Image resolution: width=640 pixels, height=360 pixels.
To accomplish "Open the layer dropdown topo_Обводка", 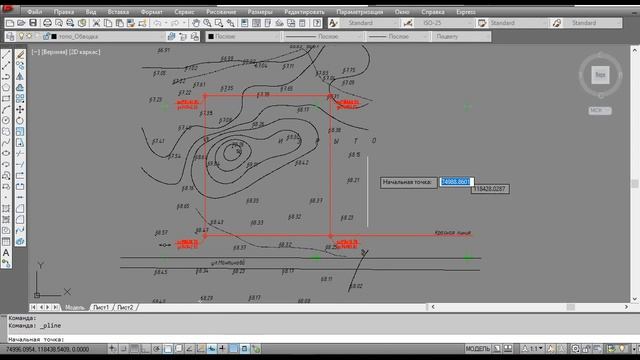I will pos(92,37).
